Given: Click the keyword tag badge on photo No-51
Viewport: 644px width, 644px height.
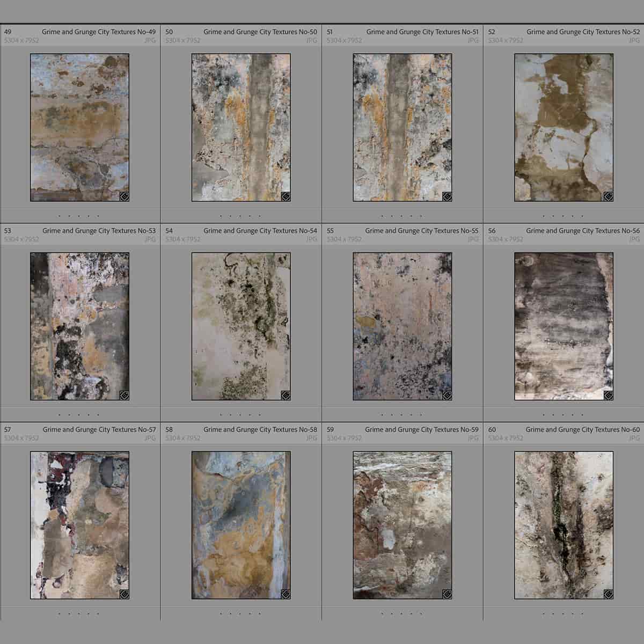Looking at the screenshot, I should pyautogui.click(x=447, y=197).
